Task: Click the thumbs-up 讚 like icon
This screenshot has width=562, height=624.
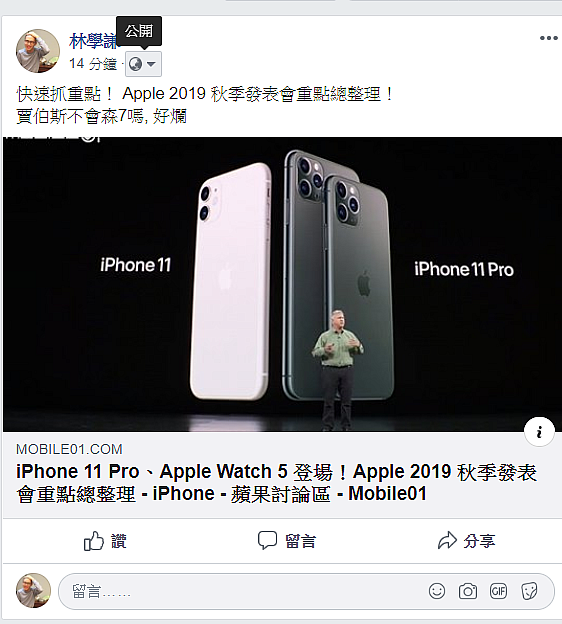Action: (94, 541)
